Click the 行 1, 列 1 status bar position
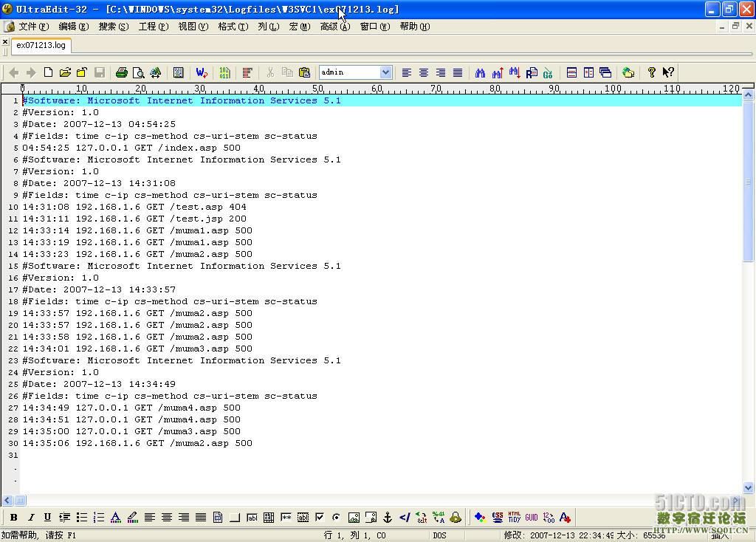Screen dimensions: 756x542 [x=355, y=535]
